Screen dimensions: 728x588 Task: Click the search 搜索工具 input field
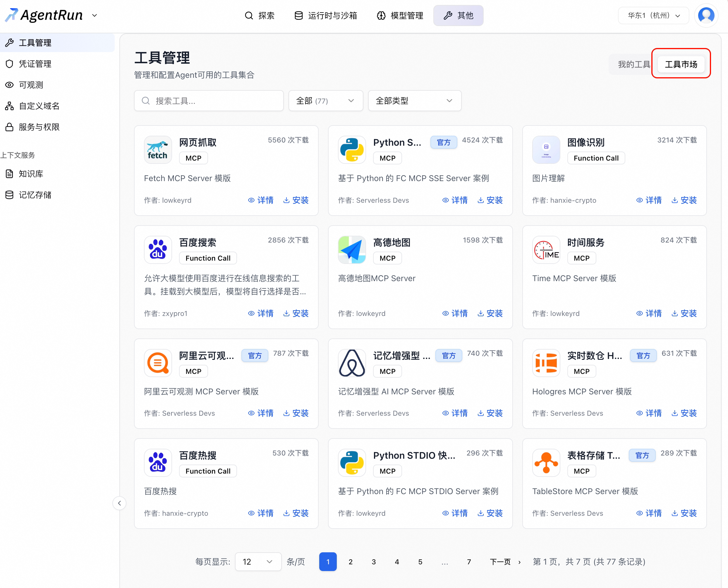(209, 101)
